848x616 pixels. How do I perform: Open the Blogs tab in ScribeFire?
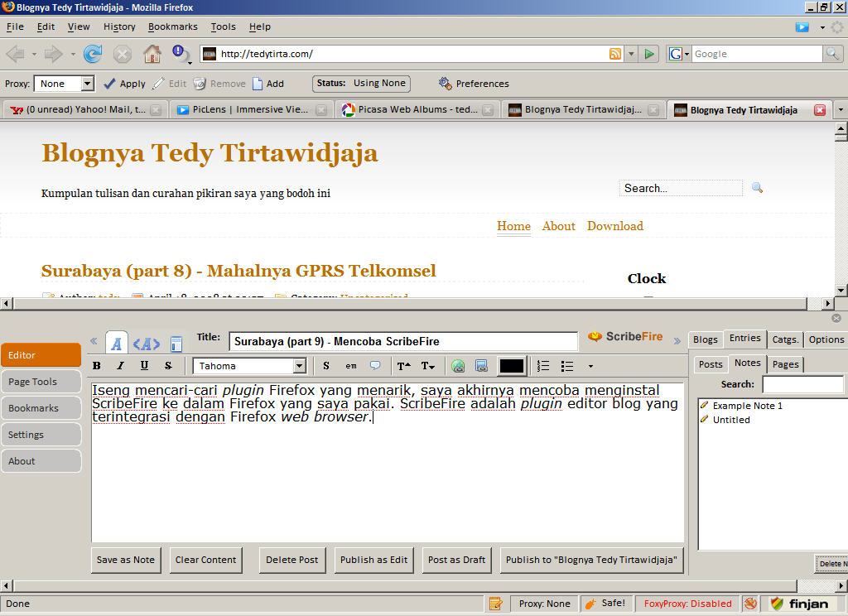tap(706, 339)
